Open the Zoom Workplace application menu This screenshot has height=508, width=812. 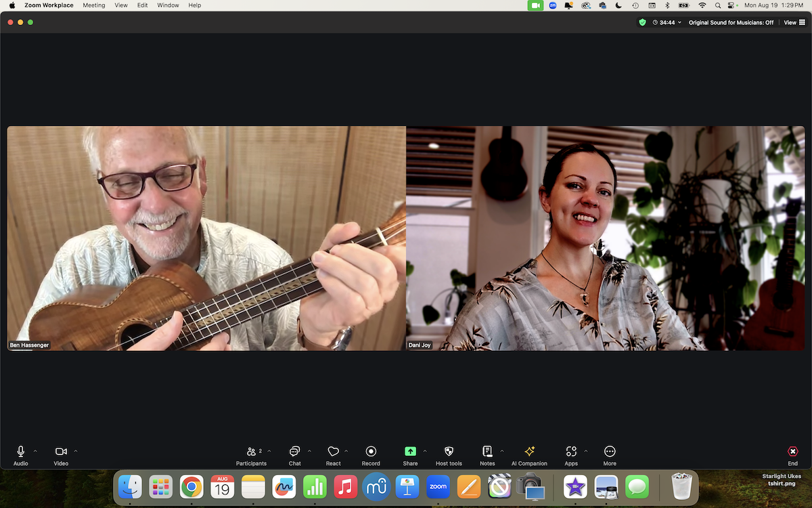(47, 5)
